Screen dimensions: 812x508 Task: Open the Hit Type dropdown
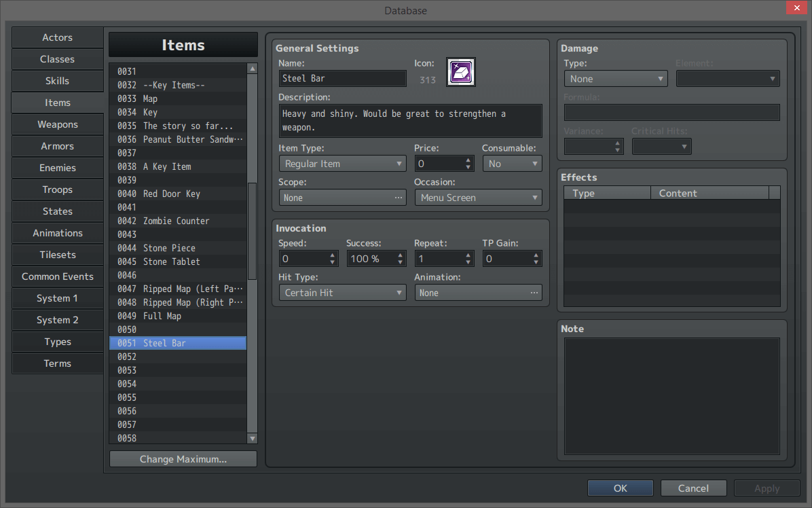342,293
